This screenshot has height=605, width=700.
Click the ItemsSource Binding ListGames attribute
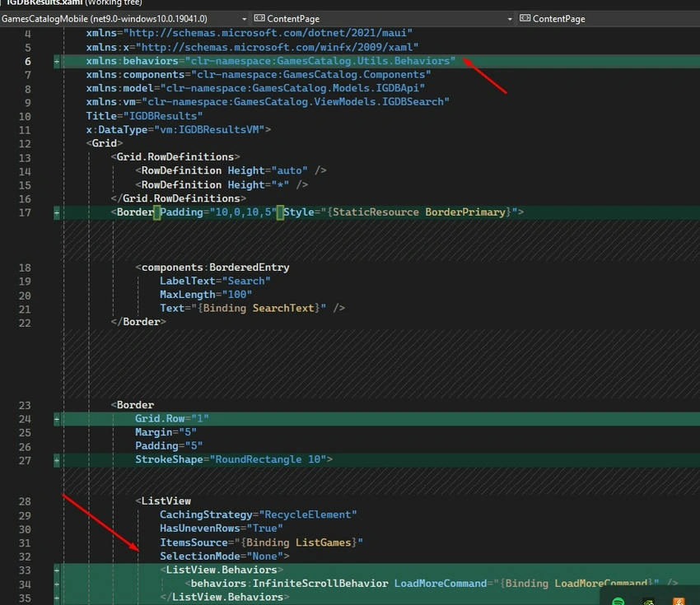click(262, 542)
